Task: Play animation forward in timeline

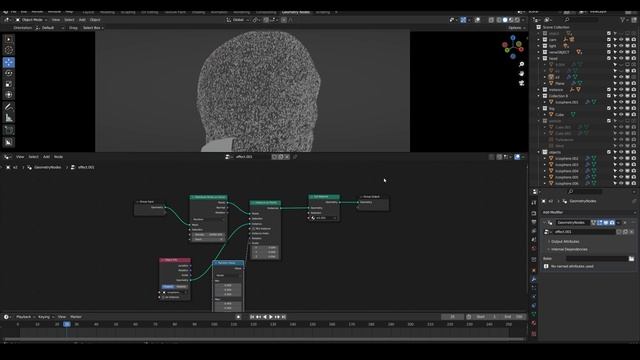Action: point(271,317)
